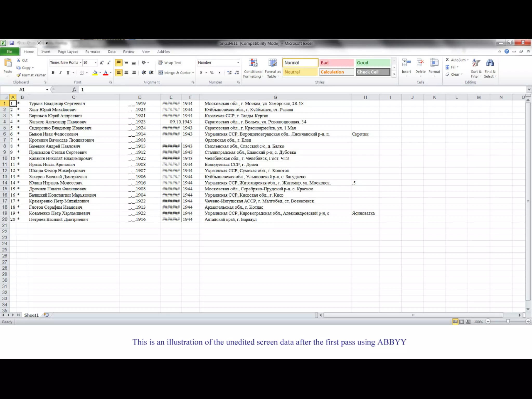Switch to the Page Layout tab
The width and height of the screenshot is (532, 399).
coord(68,52)
